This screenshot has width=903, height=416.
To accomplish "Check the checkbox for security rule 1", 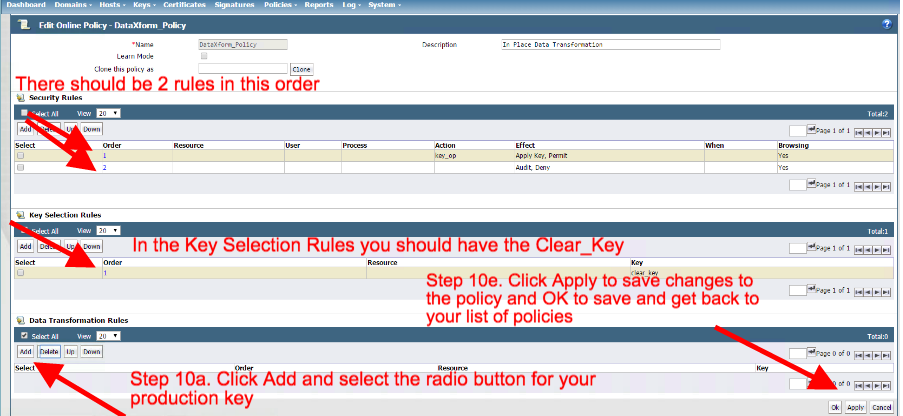I will pyautogui.click(x=21, y=156).
